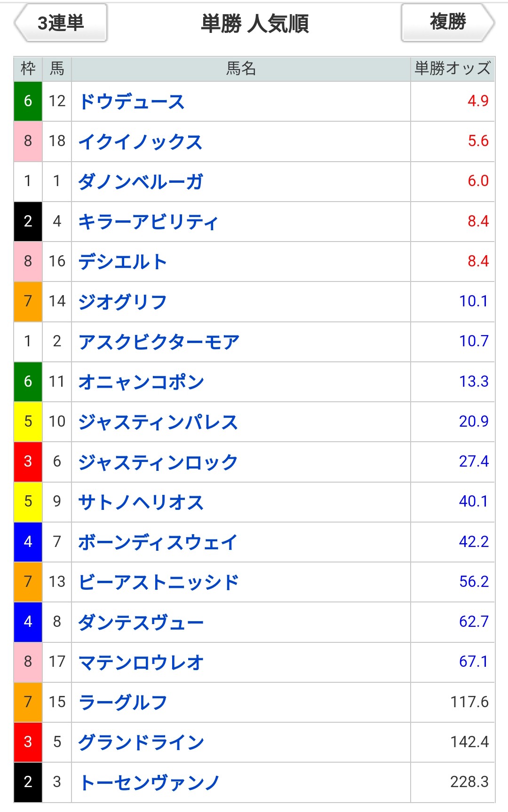
Task: Click グランドライン horse name
Action: pos(141,742)
